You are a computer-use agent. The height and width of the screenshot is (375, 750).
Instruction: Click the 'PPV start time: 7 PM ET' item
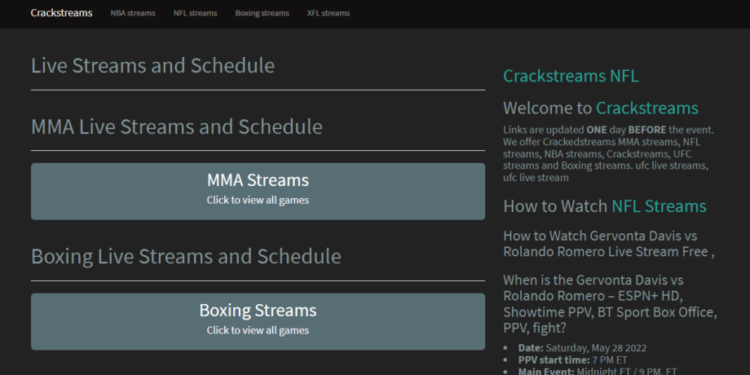pos(573,360)
